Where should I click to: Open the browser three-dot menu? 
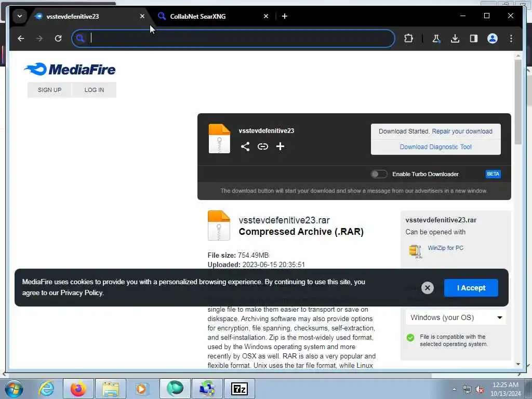(511, 38)
